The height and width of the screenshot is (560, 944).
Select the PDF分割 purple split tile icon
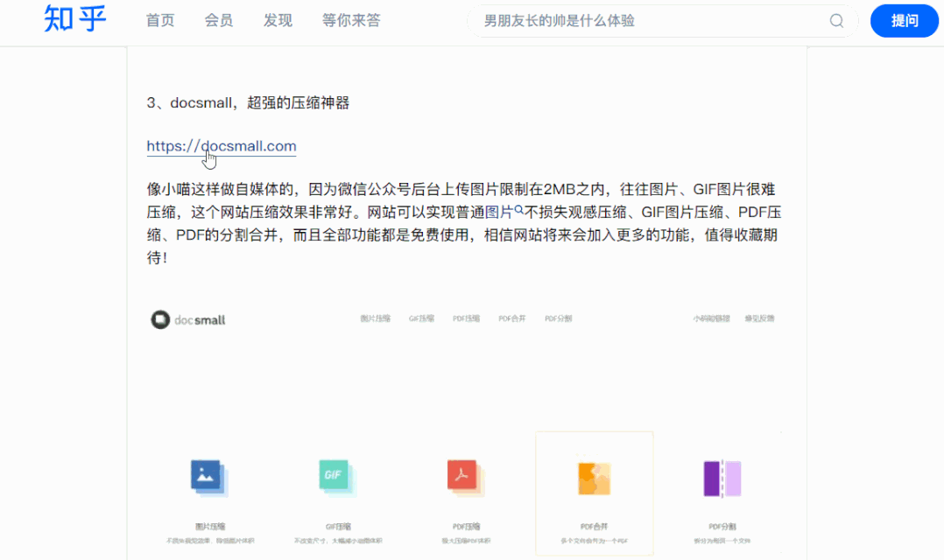[x=722, y=477]
